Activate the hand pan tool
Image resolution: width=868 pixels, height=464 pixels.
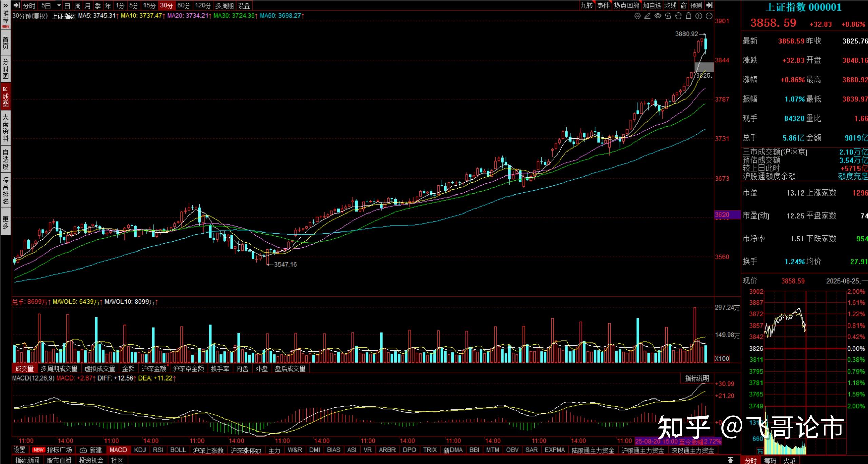click(678, 16)
